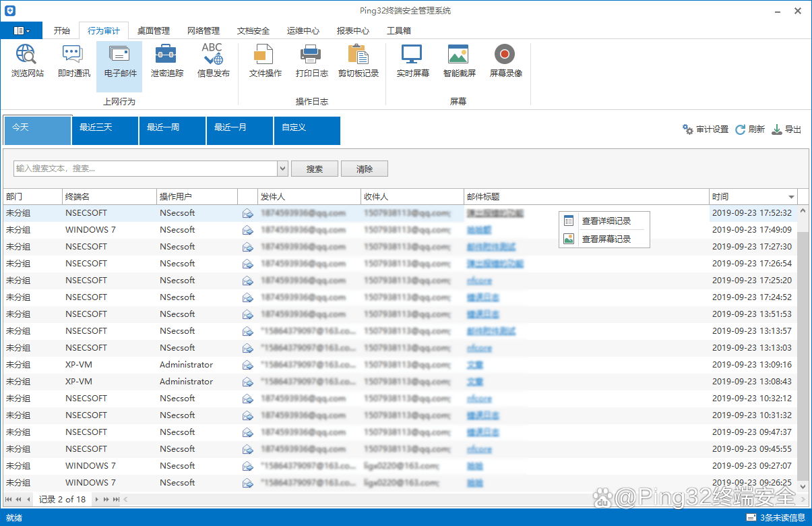Click the mail icon in 13:09:16 row
The height and width of the screenshot is (526, 812).
(247, 365)
